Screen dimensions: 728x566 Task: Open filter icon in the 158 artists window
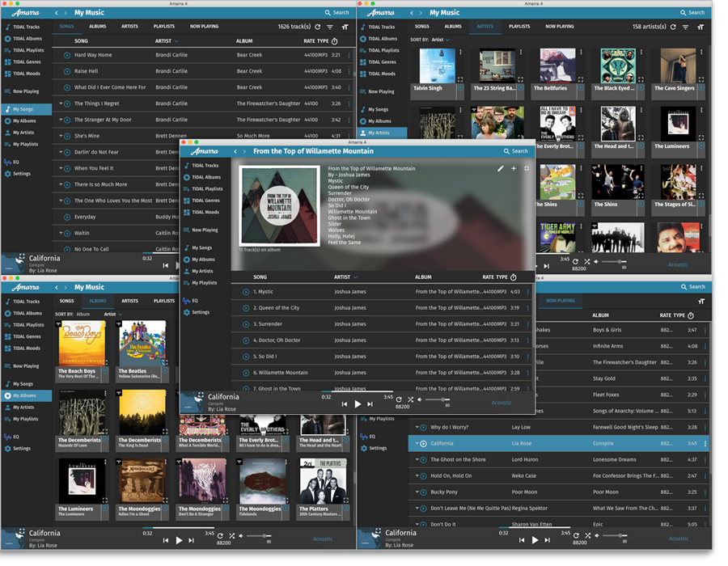click(686, 27)
